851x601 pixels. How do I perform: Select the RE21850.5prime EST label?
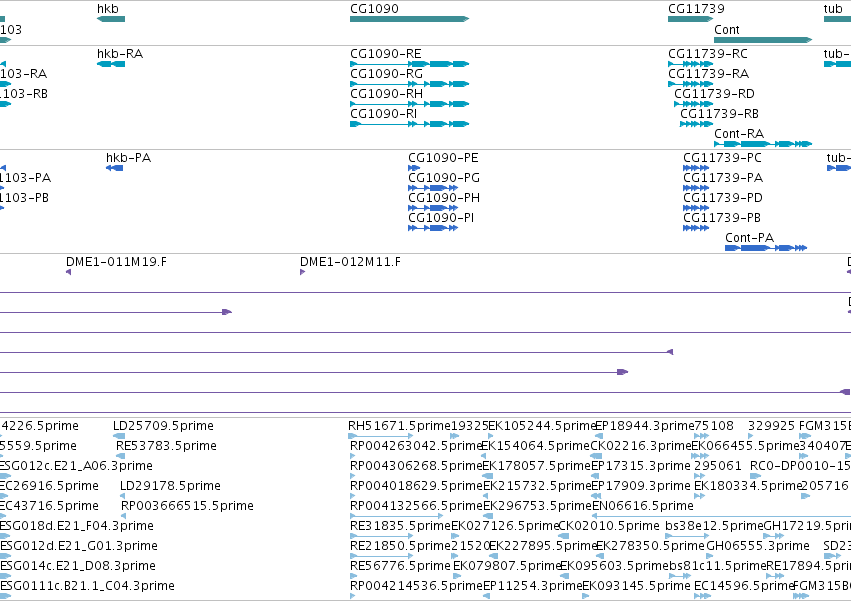click(400, 546)
